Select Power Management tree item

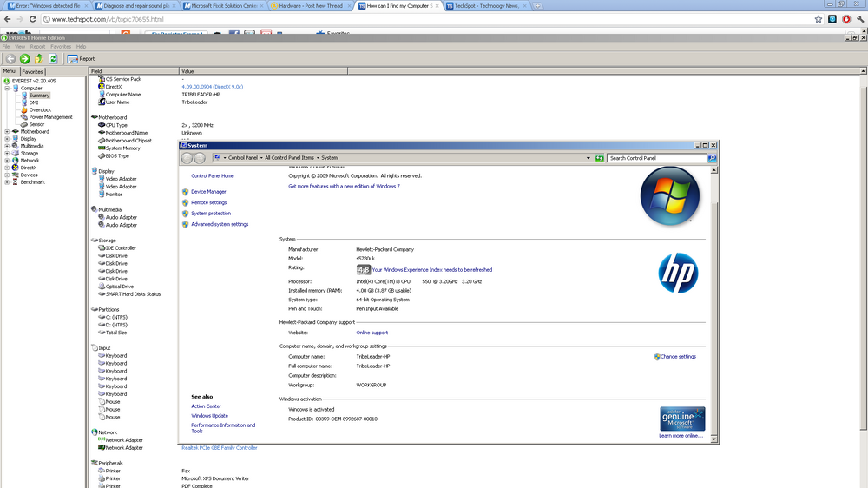(50, 117)
